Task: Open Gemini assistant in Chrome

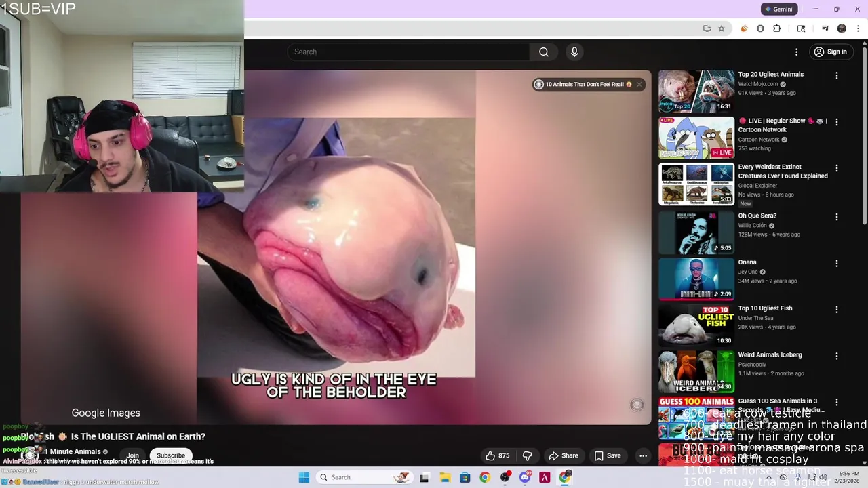Action: [778, 9]
